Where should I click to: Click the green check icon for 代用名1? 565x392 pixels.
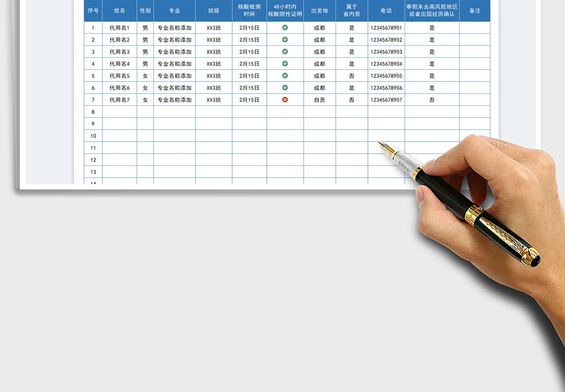coord(285,28)
